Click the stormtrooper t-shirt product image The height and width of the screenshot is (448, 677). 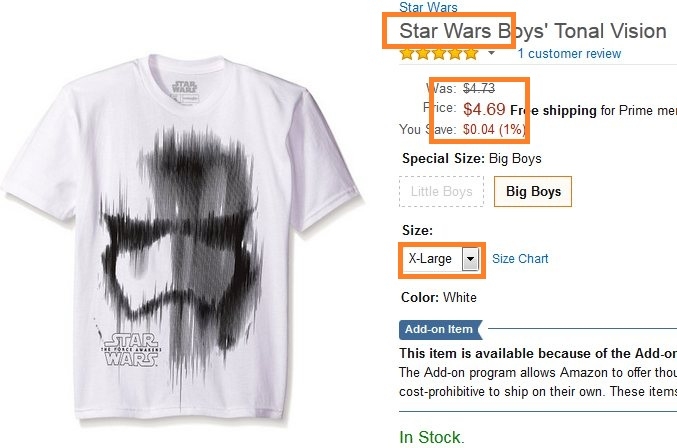[181, 237]
